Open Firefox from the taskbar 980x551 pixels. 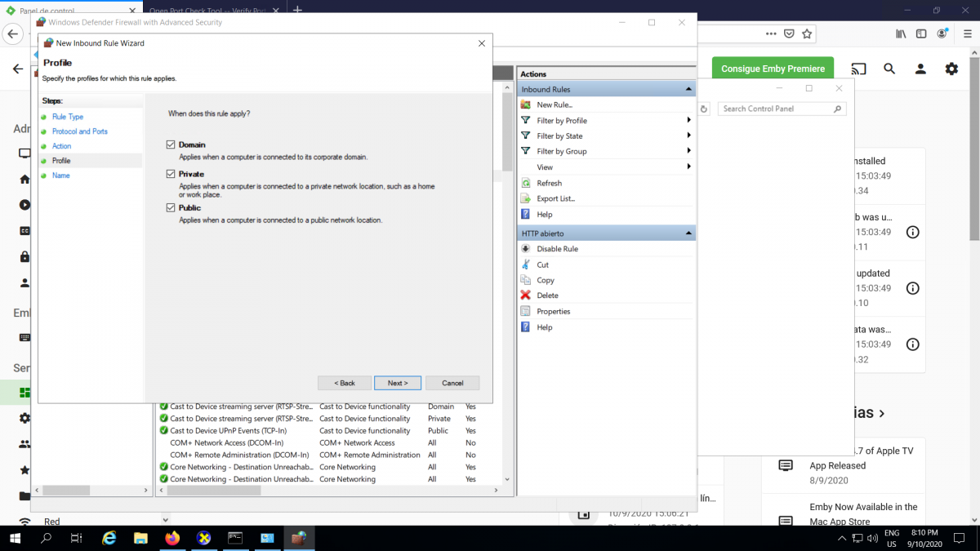tap(172, 538)
